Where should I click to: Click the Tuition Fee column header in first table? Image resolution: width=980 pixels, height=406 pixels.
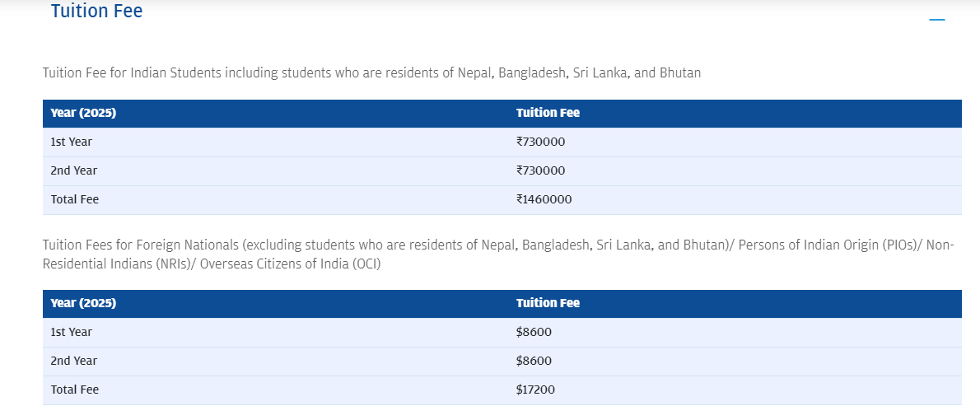point(548,113)
